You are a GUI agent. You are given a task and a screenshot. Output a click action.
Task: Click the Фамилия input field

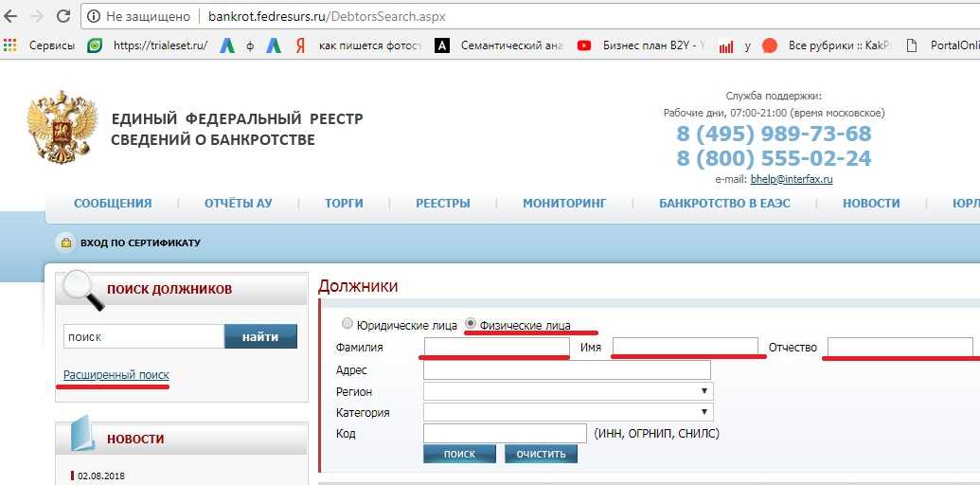tap(497, 347)
